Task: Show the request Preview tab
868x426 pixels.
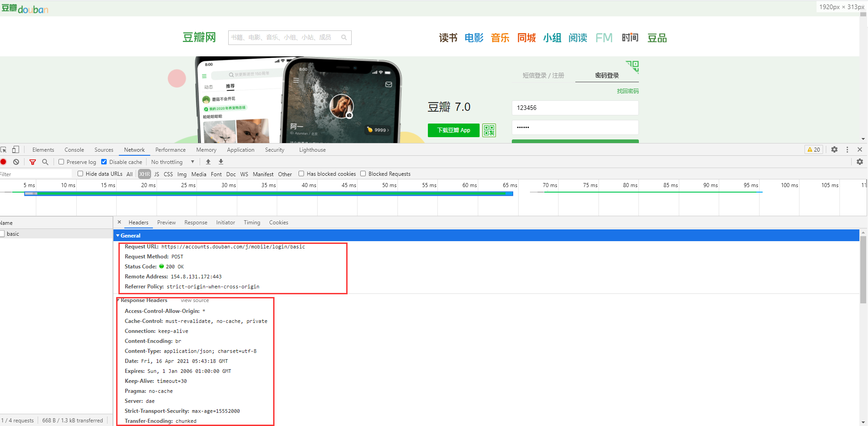Action: pos(167,223)
